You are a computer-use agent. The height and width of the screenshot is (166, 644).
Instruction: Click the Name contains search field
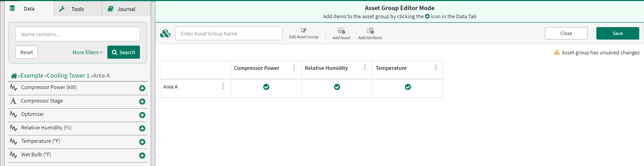(x=77, y=34)
